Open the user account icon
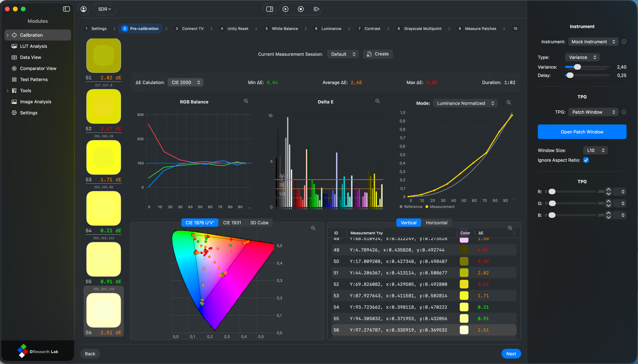638x364 pixels. coord(83,9)
